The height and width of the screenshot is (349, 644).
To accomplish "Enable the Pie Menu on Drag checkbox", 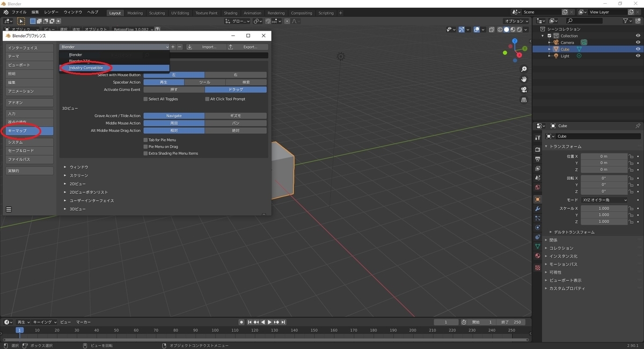I will tap(145, 147).
